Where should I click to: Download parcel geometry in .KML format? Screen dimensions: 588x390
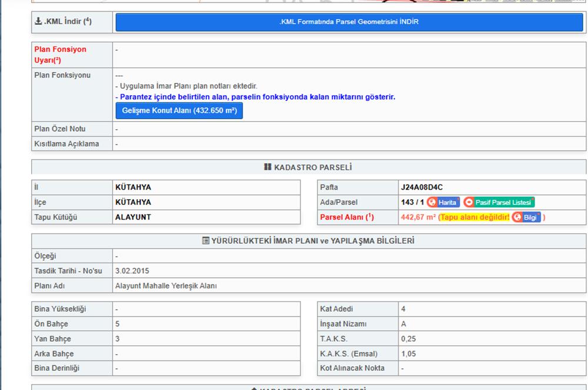point(349,22)
